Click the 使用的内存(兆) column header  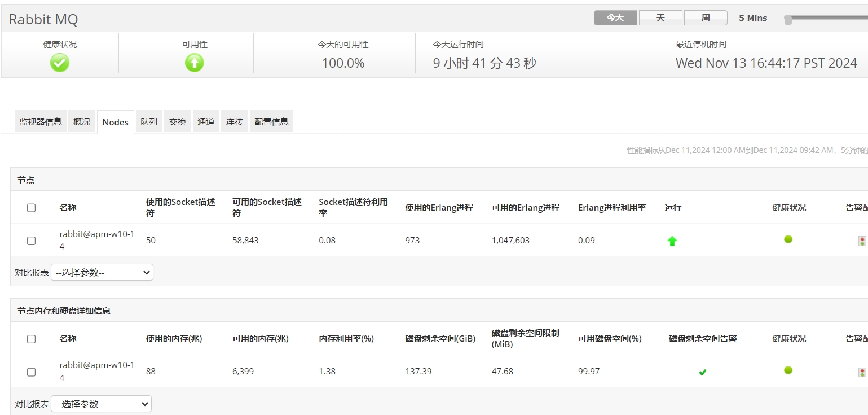click(x=174, y=339)
